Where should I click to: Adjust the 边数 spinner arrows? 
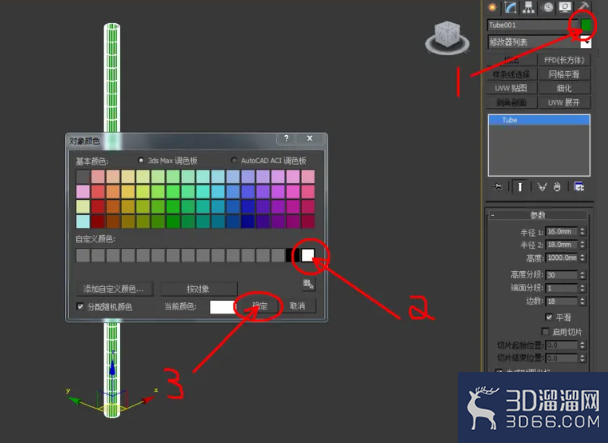click(x=582, y=301)
